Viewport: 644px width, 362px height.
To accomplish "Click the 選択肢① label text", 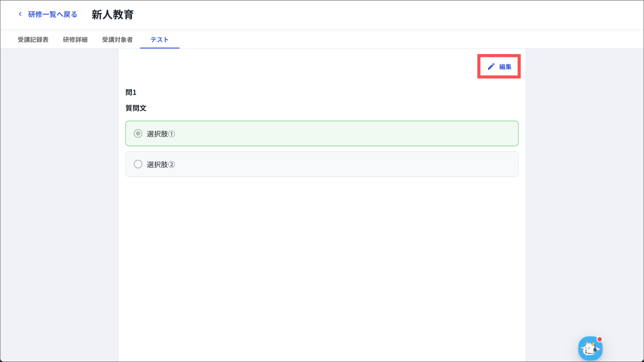I will pyautogui.click(x=161, y=134).
